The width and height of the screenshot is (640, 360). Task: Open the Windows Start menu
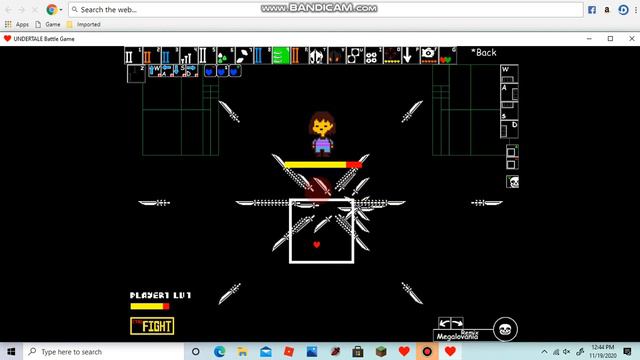tap(11, 351)
